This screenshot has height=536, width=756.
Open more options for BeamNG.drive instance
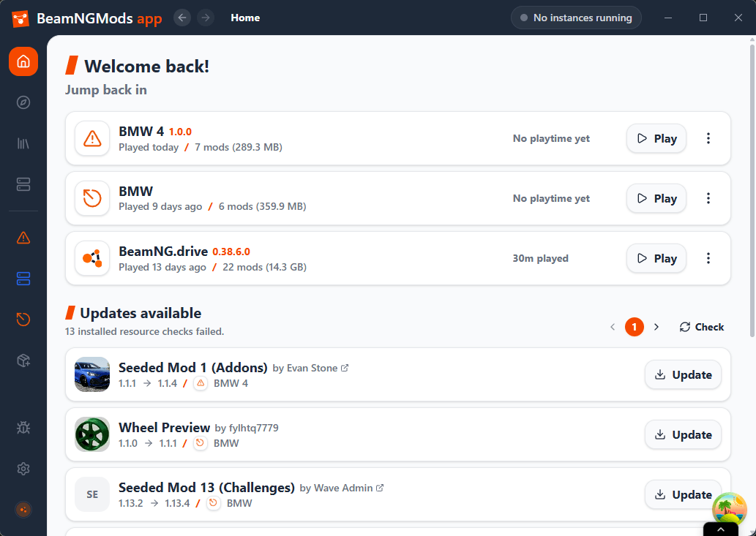click(x=708, y=259)
